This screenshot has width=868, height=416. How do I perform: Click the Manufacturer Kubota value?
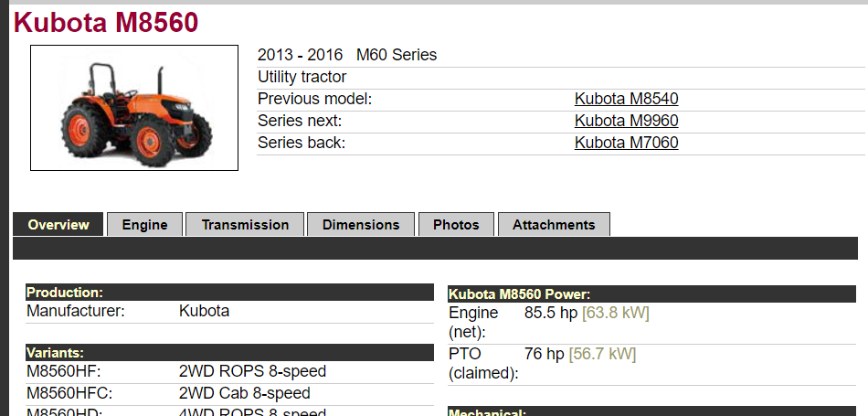point(205,311)
